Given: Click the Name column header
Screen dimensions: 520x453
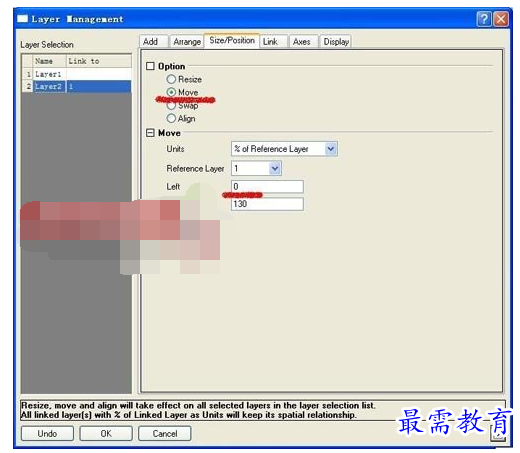Looking at the screenshot, I should coord(49,61).
